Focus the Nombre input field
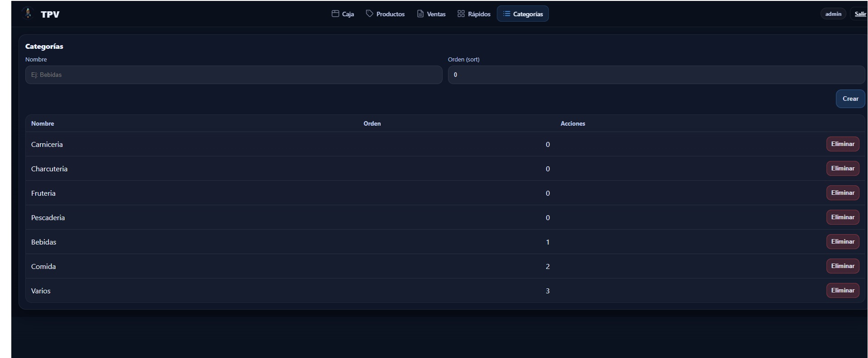The width and height of the screenshot is (868, 358). coord(233,75)
